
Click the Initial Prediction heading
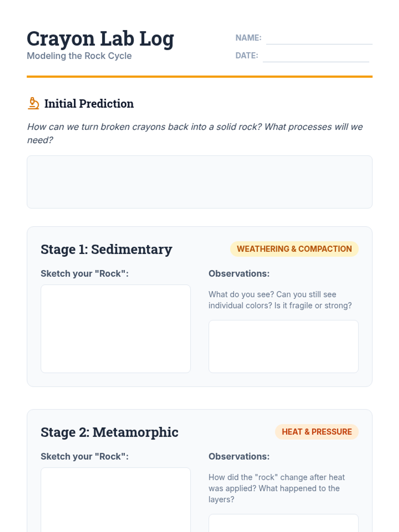89,104
